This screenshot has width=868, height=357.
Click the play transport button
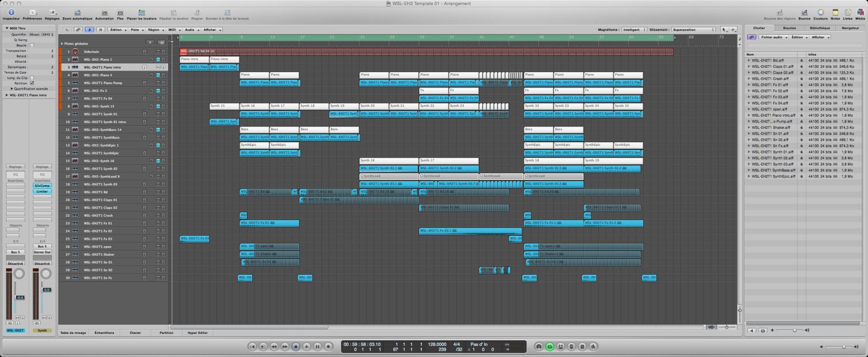pos(307,347)
